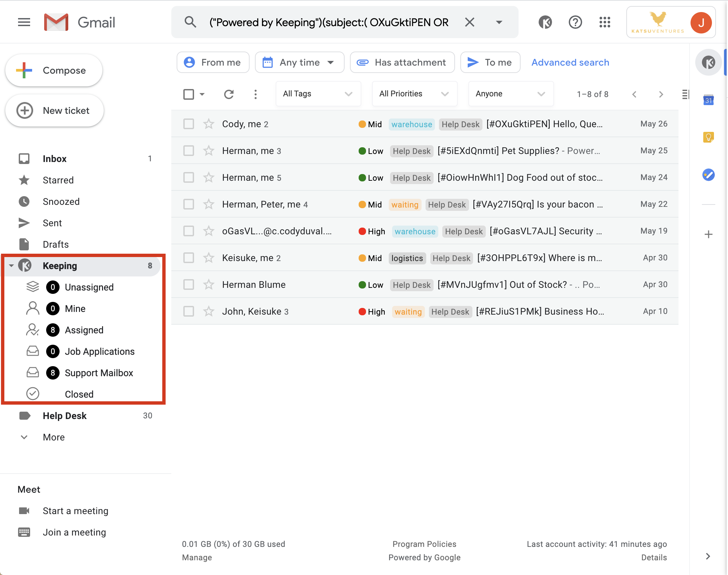Open the Help question mark icon
The width and height of the screenshot is (728, 575).
pyautogui.click(x=575, y=22)
